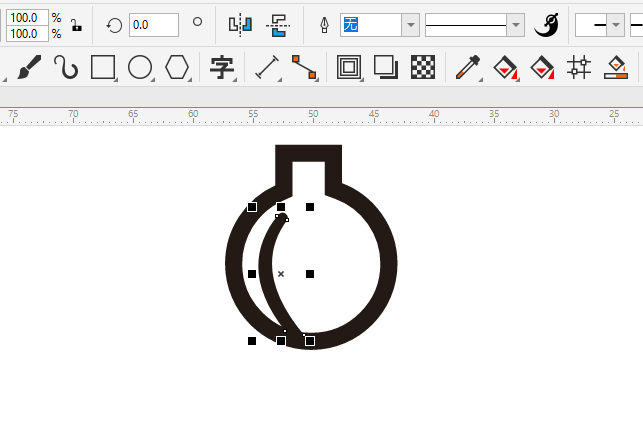Screen dimensions: 643x435
Task: Click the Mirror horizontally button
Action: coord(240,24)
